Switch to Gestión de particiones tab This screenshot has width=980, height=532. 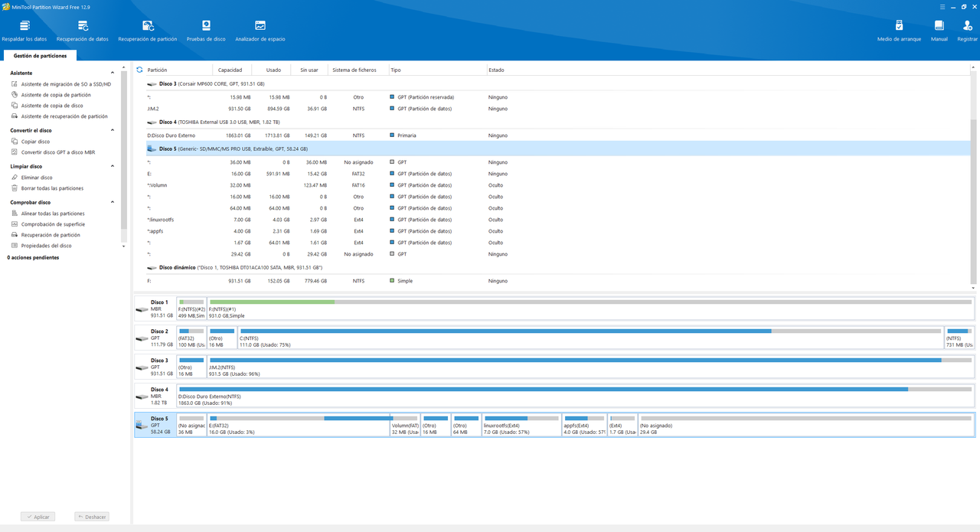point(40,56)
